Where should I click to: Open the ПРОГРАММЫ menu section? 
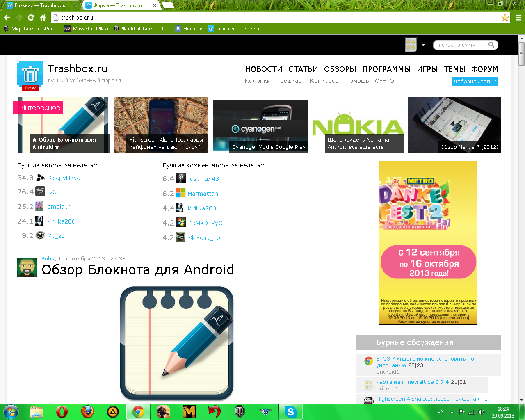[386, 69]
